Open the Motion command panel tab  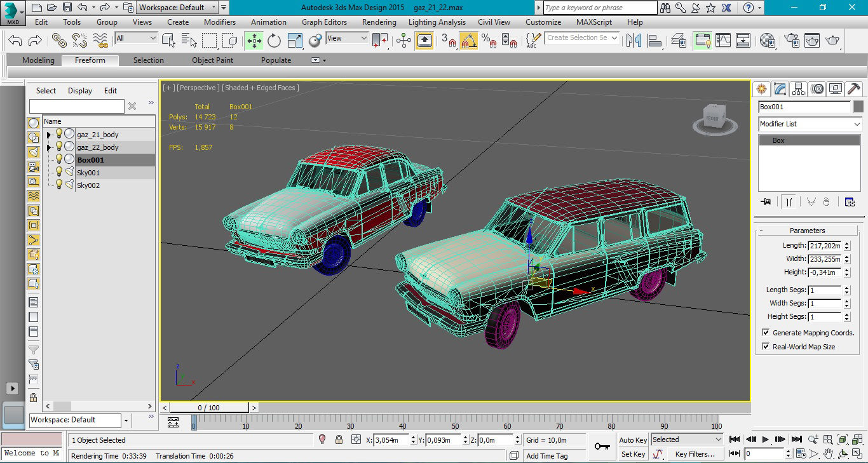point(817,89)
